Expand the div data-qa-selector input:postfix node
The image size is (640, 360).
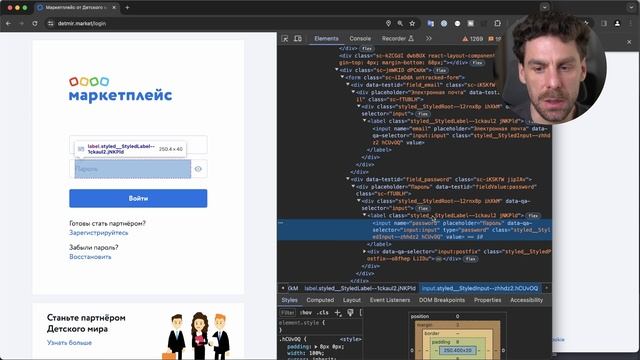(x=364, y=251)
